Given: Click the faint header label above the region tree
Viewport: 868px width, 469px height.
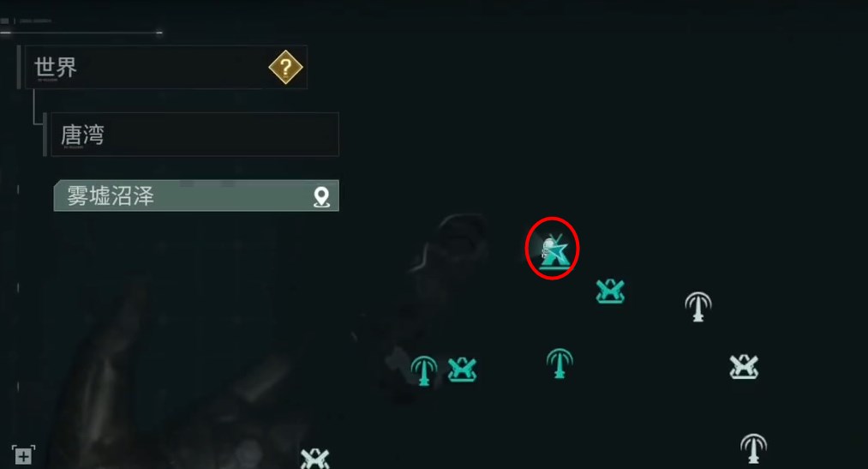Looking at the screenshot, I should pyautogui.click(x=35, y=21).
